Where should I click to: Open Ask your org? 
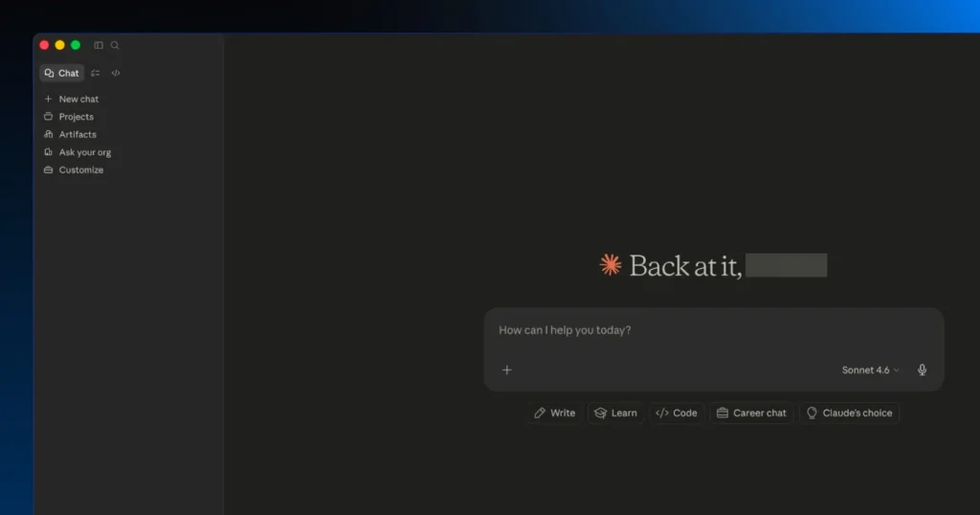point(78,152)
